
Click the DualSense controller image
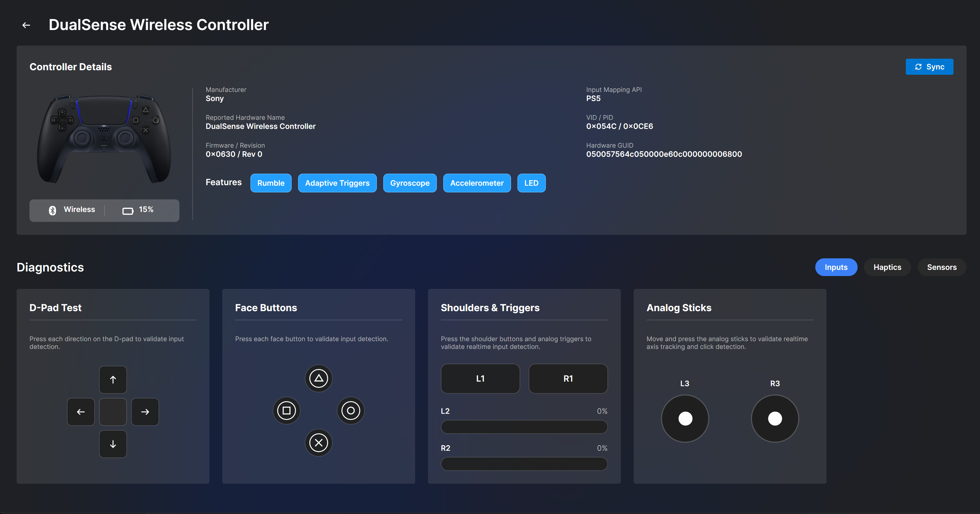pyautogui.click(x=104, y=139)
